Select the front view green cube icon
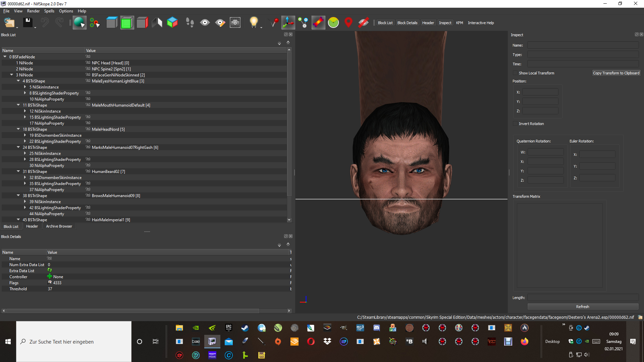This screenshot has width=644, height=362. [x=127, y=23]
